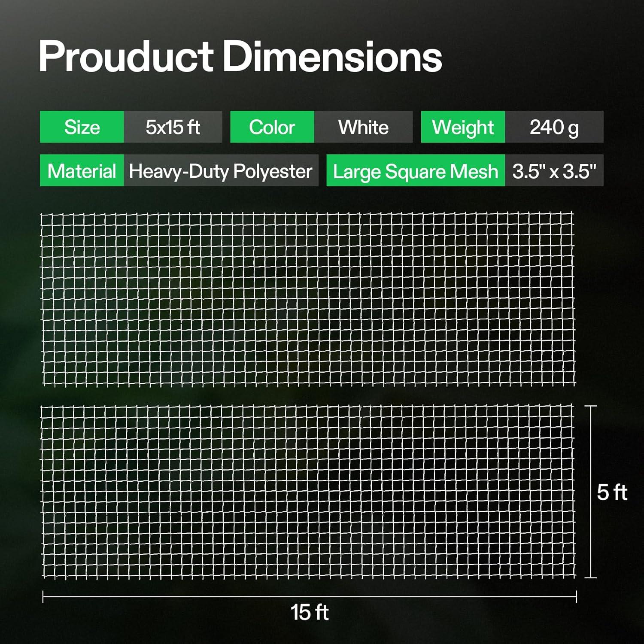Viewport: 644px width, 644px height.
Task: Click the horizontal 15 ft dimension line
Action: tap(215, 596)
